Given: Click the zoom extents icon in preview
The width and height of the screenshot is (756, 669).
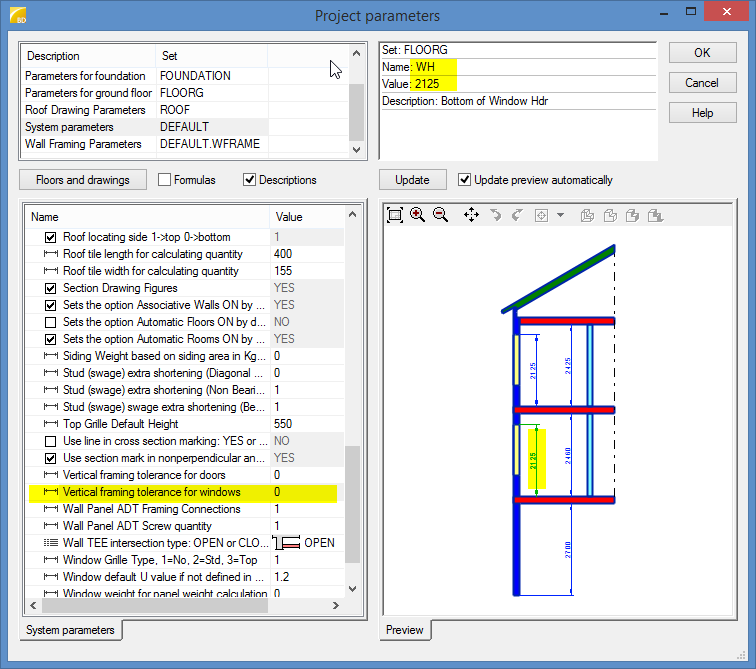Looking at the screenshot, I should pos(395,215).
